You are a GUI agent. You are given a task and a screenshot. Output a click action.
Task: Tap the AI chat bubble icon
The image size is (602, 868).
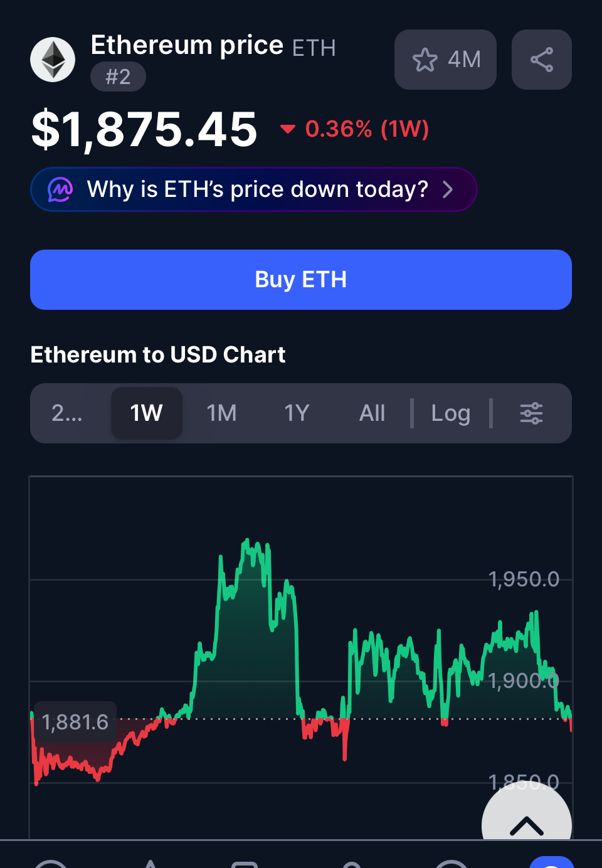60,189
